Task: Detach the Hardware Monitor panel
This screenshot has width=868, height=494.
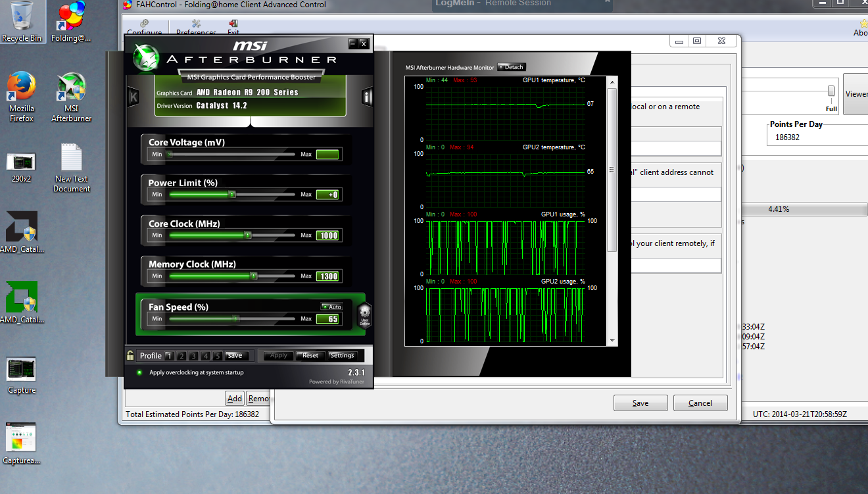Action: [512, 67]
